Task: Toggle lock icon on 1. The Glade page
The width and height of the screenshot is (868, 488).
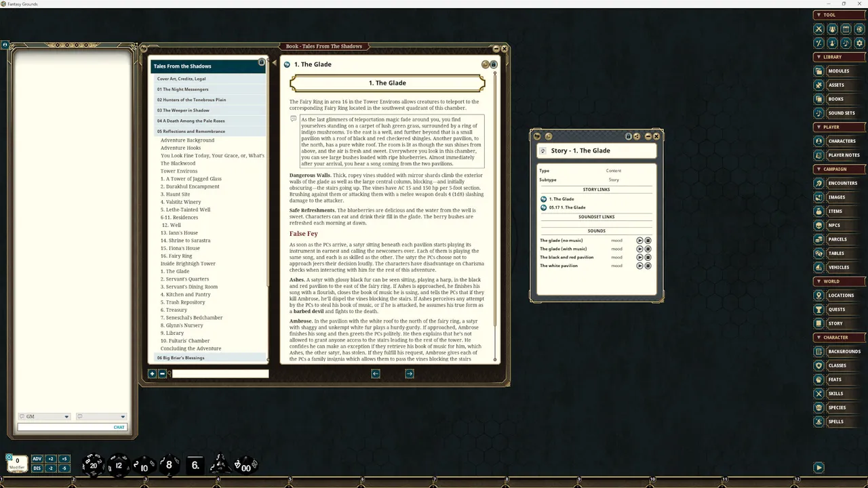Action: pyautogui.click(x=494, y=64)
